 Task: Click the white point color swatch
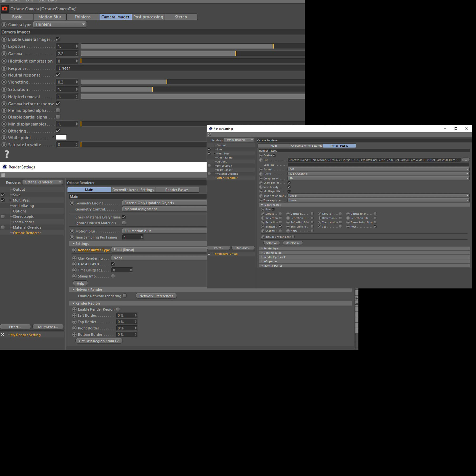tap(61, 137)
